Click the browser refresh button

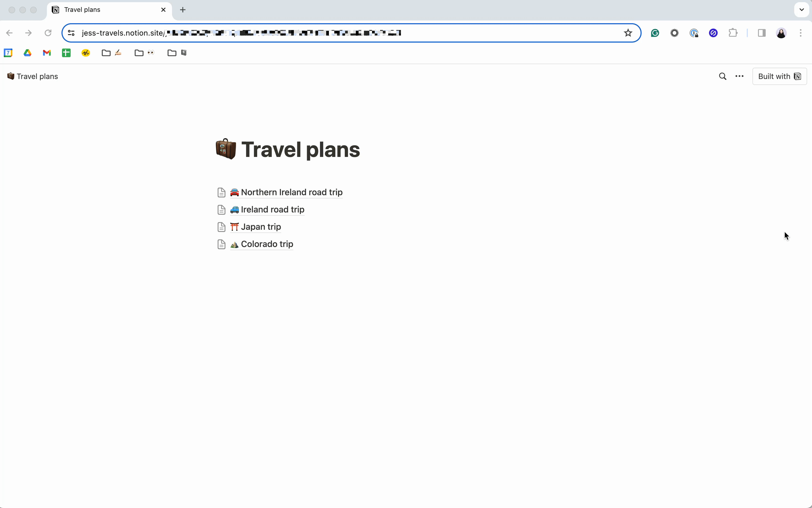point(49,33)
